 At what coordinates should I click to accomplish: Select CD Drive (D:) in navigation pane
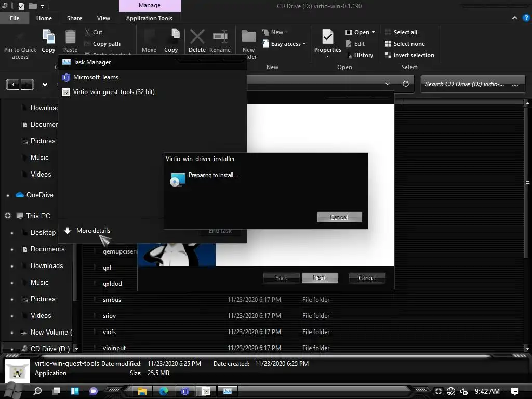(x=45, y=349)
